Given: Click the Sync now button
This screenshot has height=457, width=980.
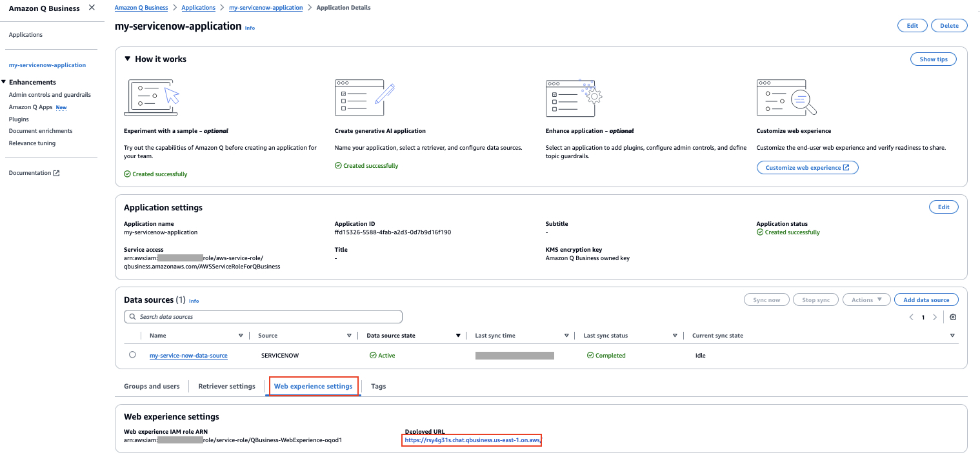Looking at the screenshot, I should (x=766, y=300).
